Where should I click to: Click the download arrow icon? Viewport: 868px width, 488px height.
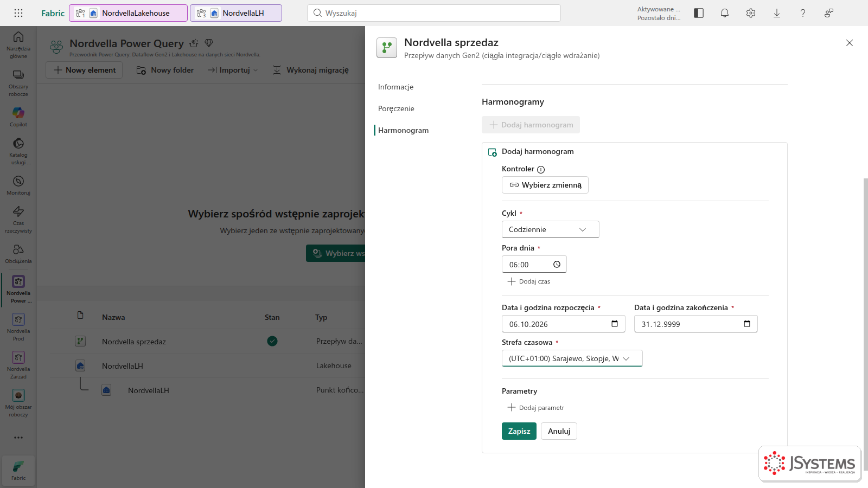(x=777, y=13)
